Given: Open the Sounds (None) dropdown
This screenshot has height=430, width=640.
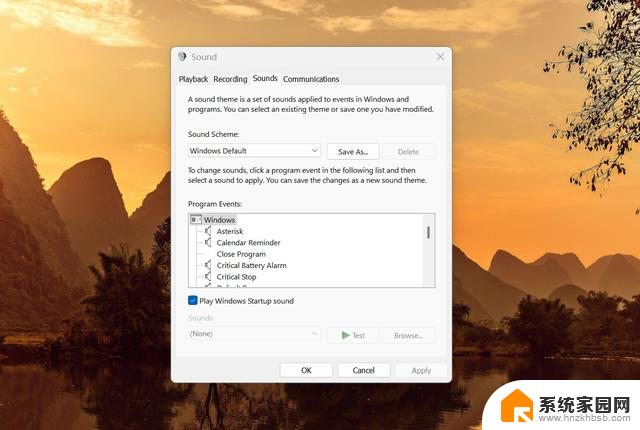Looking at the screenshot, I should 254,334.
